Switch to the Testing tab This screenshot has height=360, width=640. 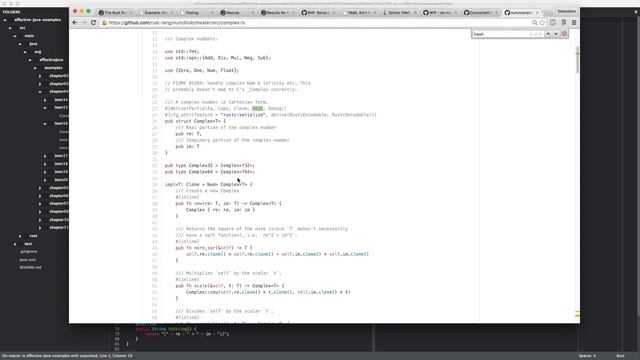point(196,13)
